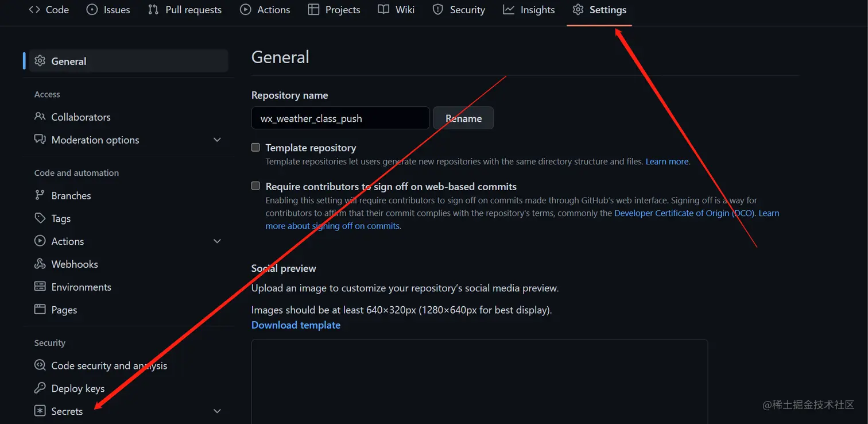Click the Projects table icon
This screenshot has width=868, height=424.
click(x=313, y=10)
